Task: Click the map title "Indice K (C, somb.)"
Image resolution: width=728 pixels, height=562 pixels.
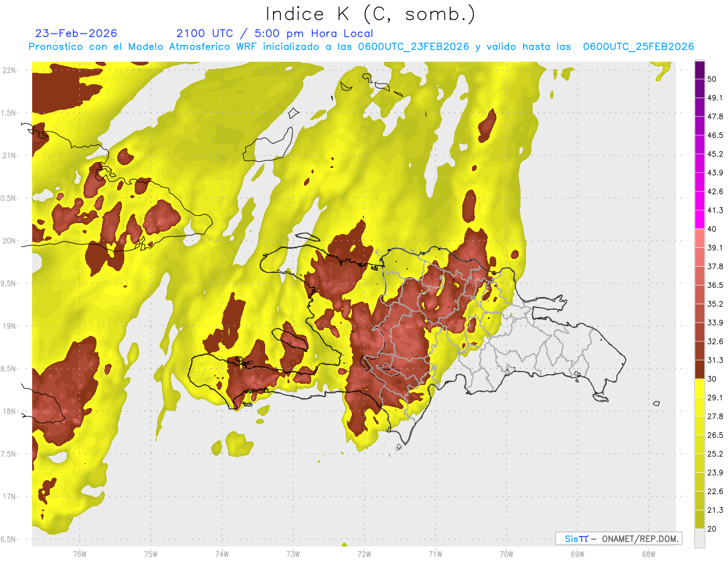Action: (x=371, y=14)
